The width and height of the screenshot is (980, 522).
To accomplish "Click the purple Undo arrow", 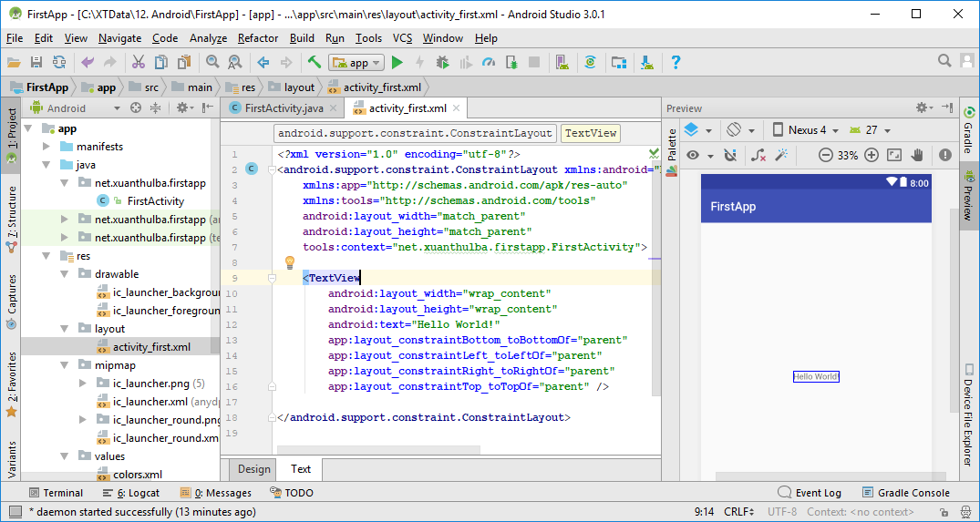I will point(88,63).
